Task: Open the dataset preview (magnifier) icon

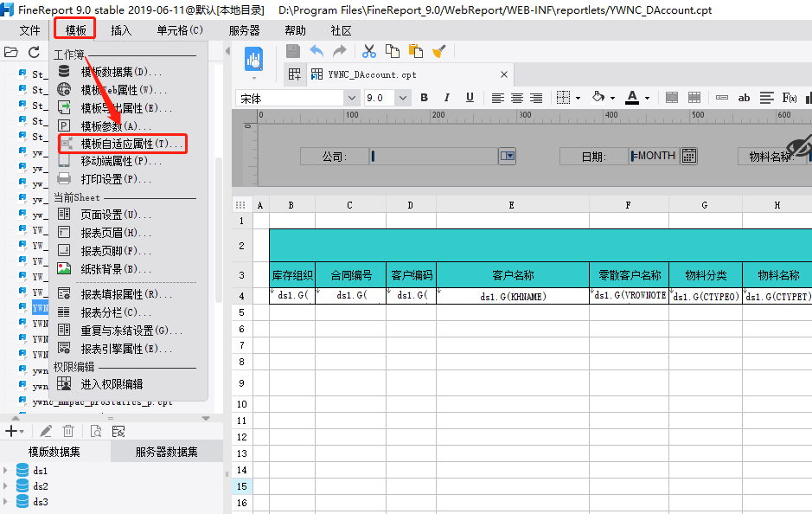Action: [x=97, y=431]
